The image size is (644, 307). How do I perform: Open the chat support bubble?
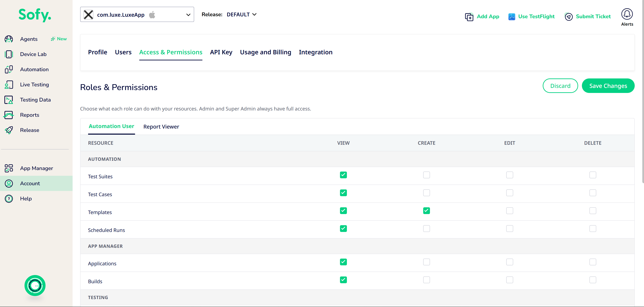[x=35, y=286]
